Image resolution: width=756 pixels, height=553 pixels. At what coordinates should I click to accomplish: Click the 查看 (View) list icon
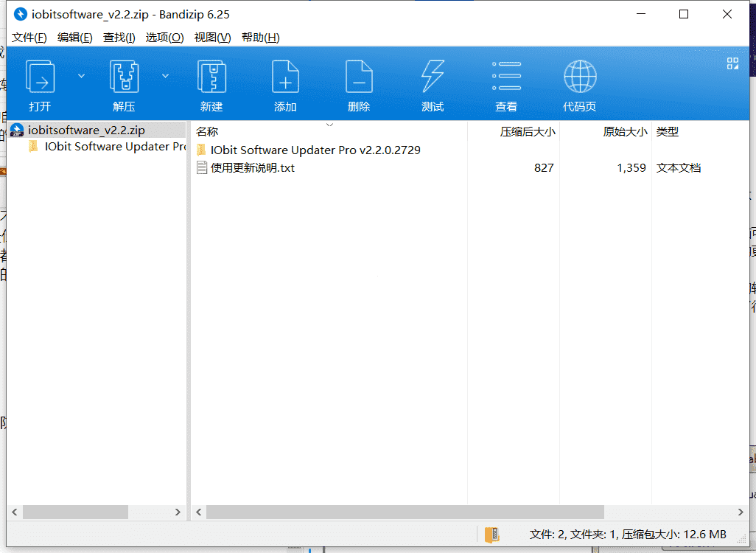pyautogui.click(x=506, y=76)
